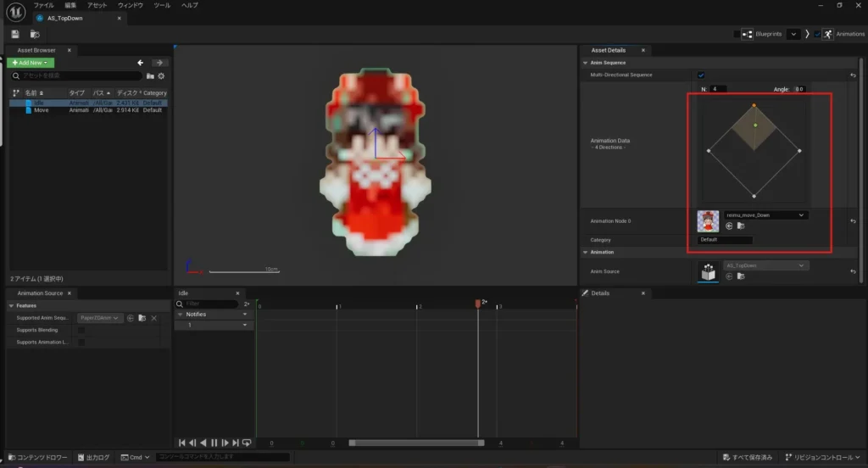Screen dimensions: 868x468
Task: Enable Supports Blending checkbox
Action: point(81,330)
